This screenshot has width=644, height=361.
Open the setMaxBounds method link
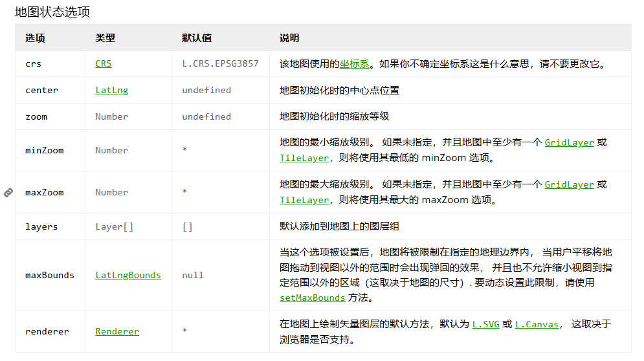pyautogui.click(x=313, y=298)
